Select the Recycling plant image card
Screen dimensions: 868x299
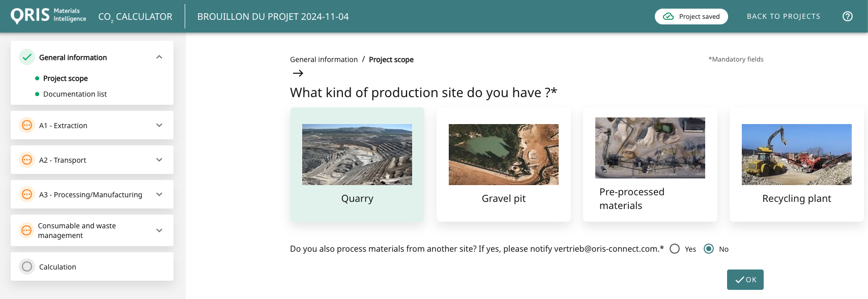coord(796,164)
